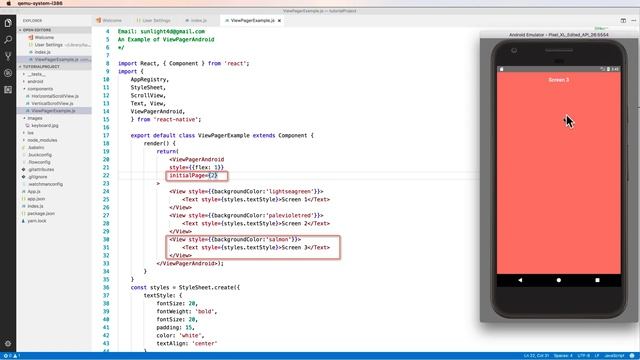
Task: Click line number 22 in the gutter
Action: click(x=106, y=176)
